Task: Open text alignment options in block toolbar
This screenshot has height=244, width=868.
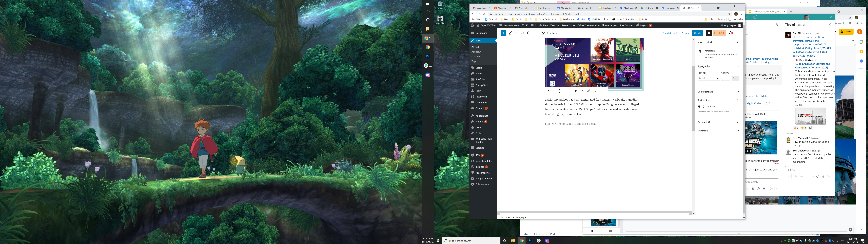Action: [568, 91]
